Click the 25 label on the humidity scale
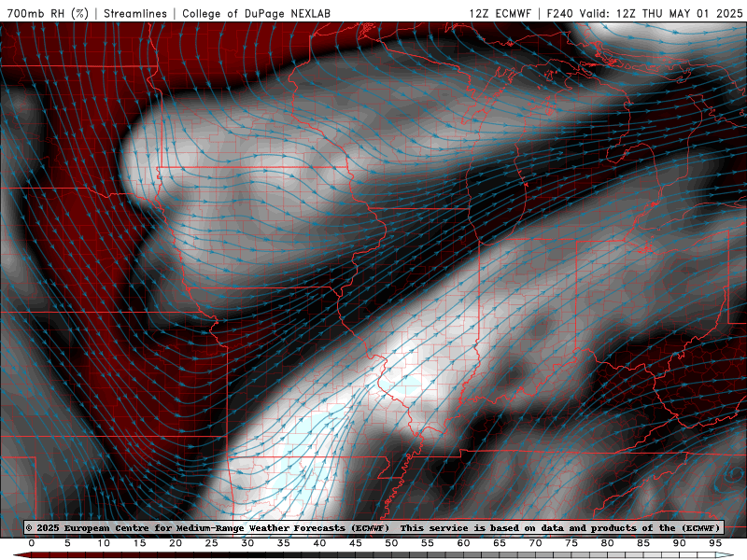The width and height of the screenshot is (747, 560). point(212,543)
